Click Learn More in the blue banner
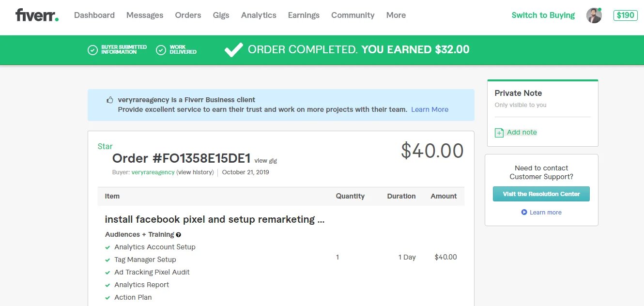This screenshot has width=644, height=306. coord(429,109)
